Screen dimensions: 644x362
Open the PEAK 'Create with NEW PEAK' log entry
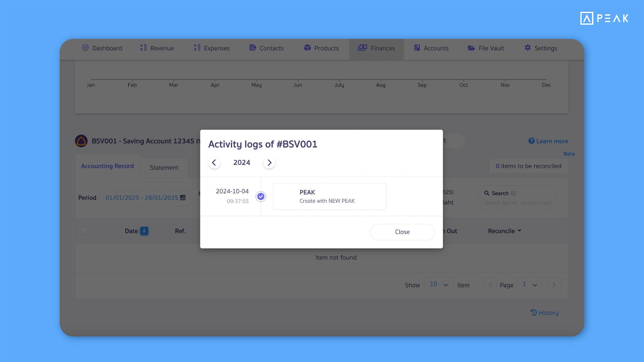330,196
